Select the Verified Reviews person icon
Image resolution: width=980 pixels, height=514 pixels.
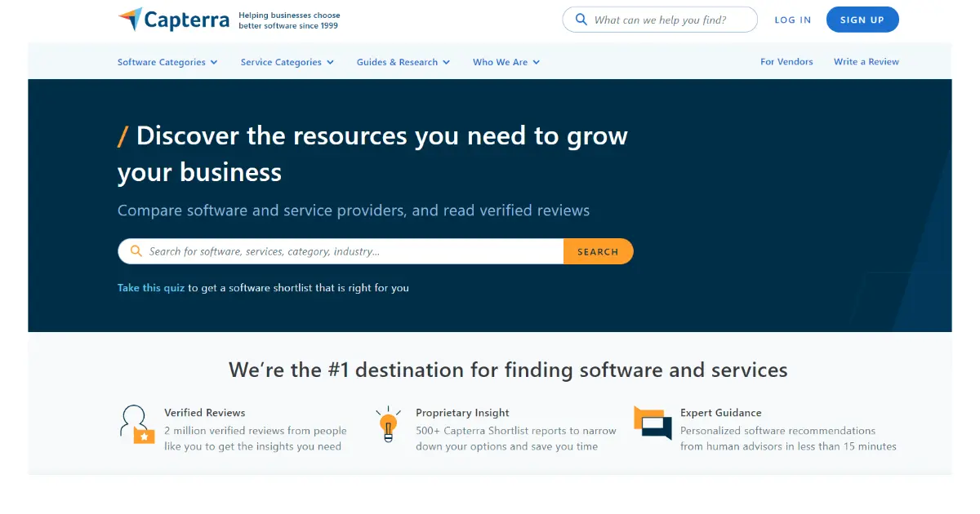136,424
